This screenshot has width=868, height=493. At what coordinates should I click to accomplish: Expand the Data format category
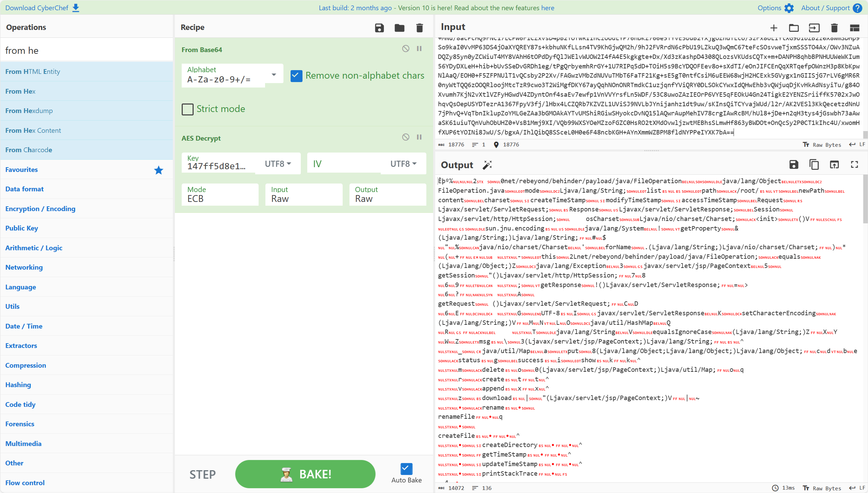coord(86,189)
